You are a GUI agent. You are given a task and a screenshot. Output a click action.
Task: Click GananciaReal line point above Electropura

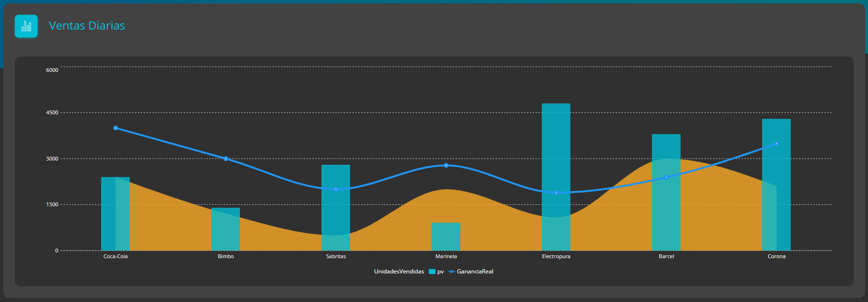(556, 192)
